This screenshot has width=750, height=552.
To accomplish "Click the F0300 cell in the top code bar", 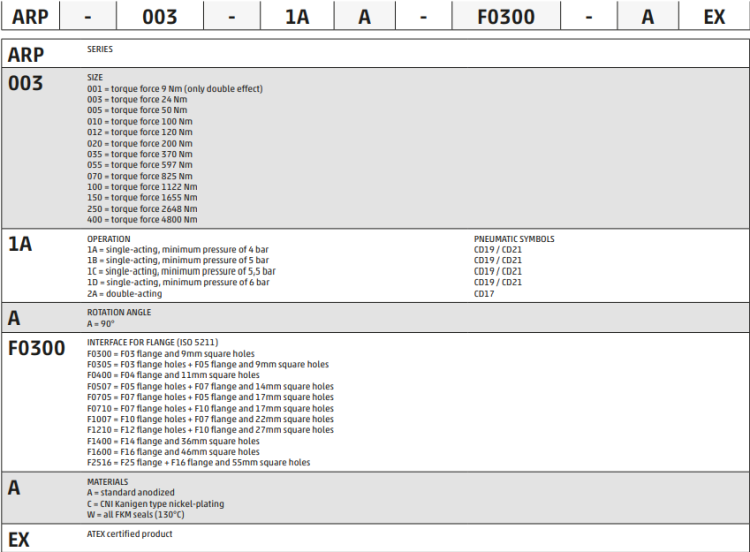I will point(506,16).
